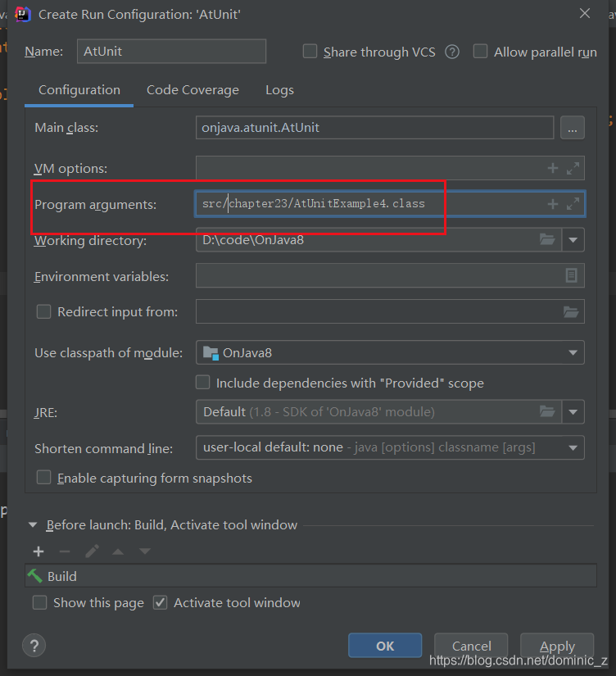The image size is (616, 676).
Task: Toggle Redirect input from checkbox
Action: (x=43, y=311)
